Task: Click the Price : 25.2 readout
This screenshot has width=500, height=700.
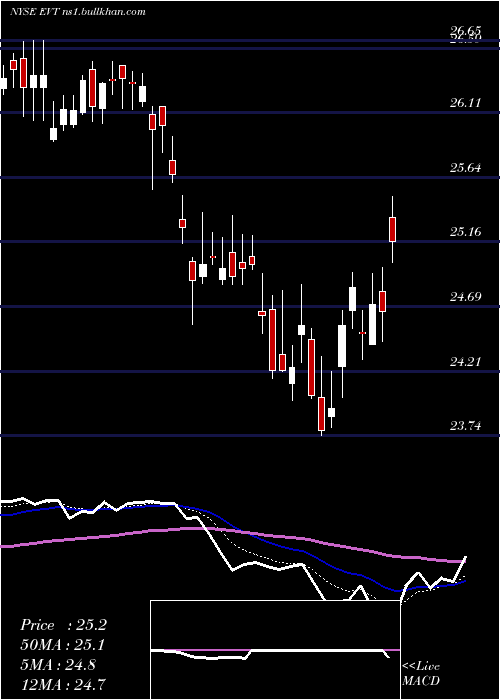Action: [63, 625]
